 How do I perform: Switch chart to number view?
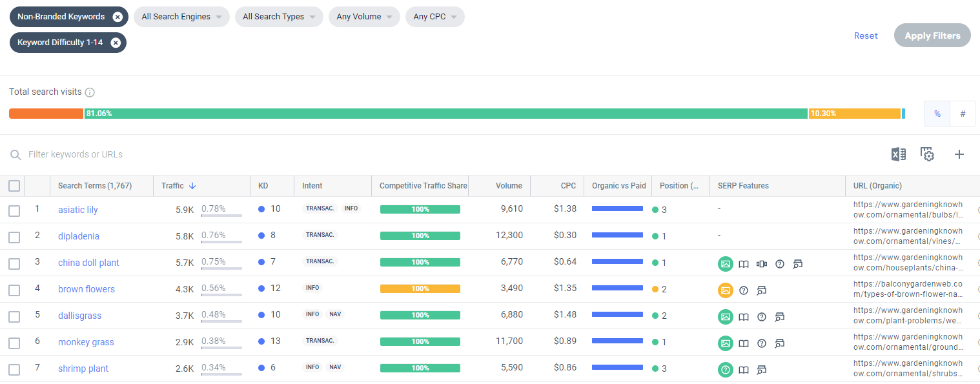coord(963,114)
